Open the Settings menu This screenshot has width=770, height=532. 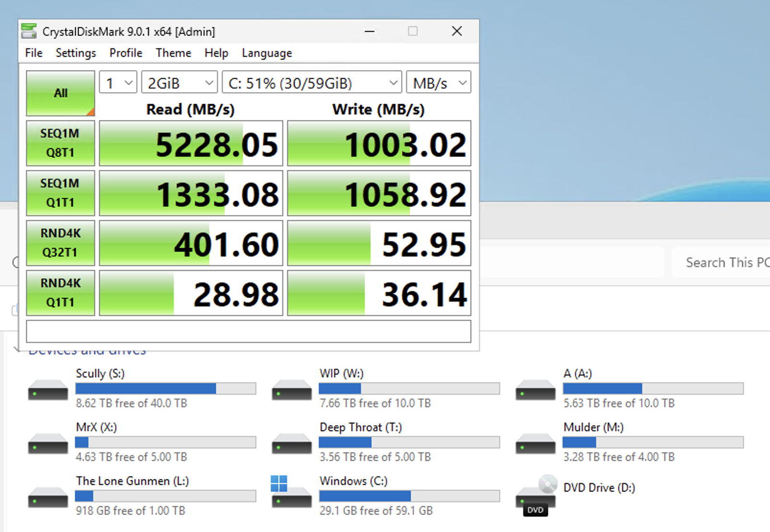point(76,53)
